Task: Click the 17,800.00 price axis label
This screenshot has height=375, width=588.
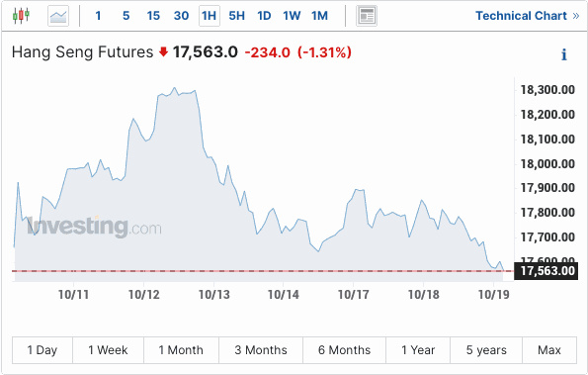Action: [x=547, y=213]
